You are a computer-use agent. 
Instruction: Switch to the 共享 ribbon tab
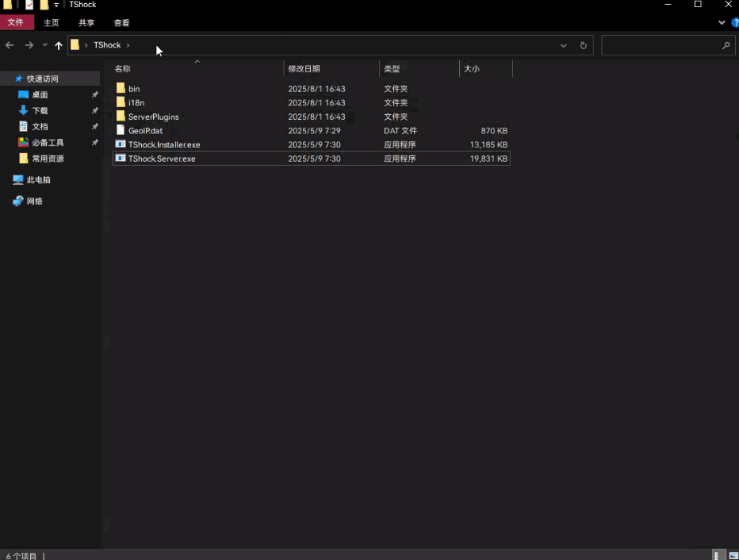coord(86,23)
